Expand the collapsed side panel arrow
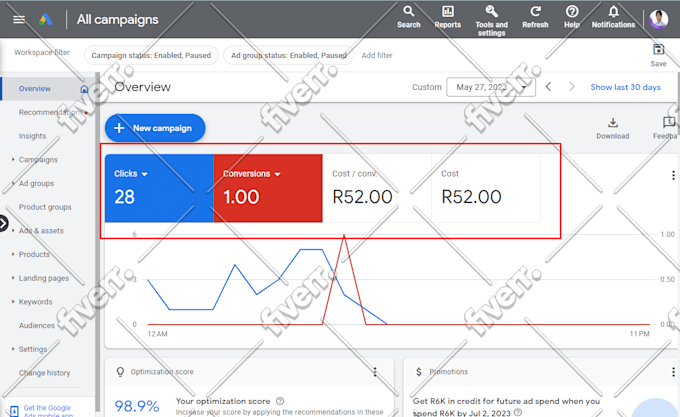This screenshot has height=417, width=680. 3,224
